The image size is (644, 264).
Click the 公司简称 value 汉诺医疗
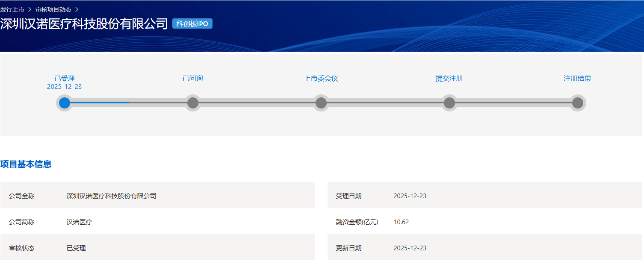click(80, 222)
